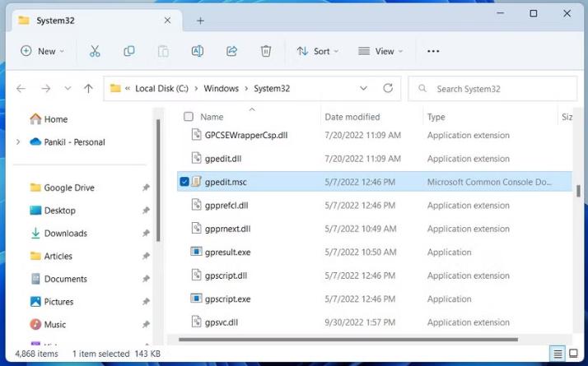This screenshot has width=588, height=366.
Task: Select the gpprefcl.dll file
Action: point(226,206)
